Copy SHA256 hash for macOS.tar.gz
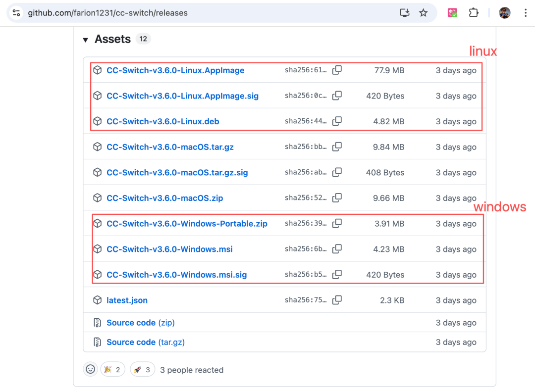 click(x=337, y=147)
